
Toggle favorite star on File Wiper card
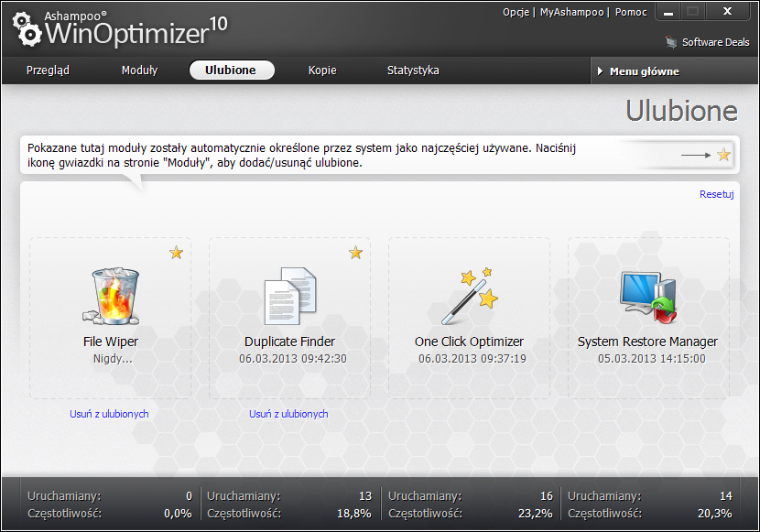coord(177,253)
